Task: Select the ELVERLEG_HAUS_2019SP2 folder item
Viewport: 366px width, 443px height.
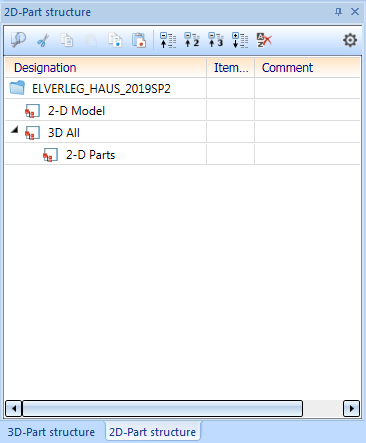Action: [x=101, y=89]
